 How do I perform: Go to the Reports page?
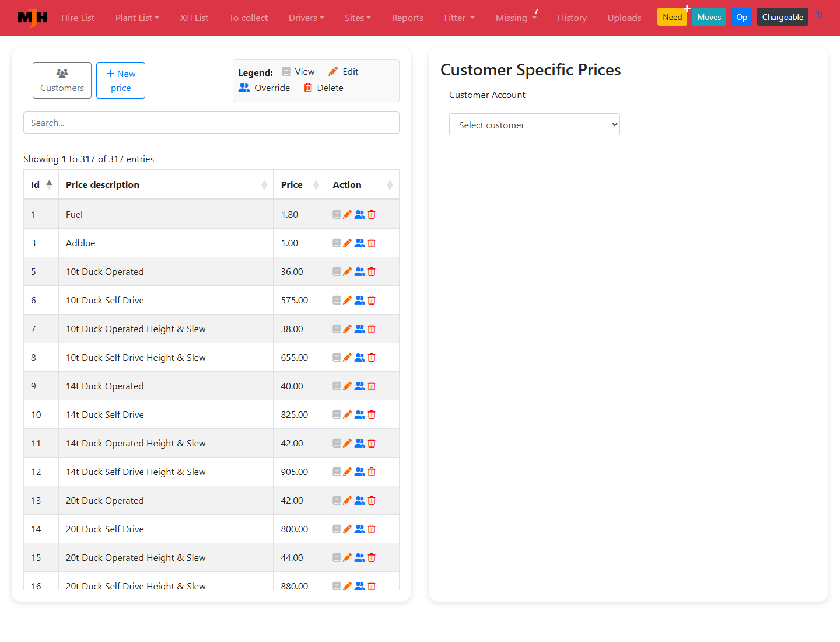coord(408,18)
